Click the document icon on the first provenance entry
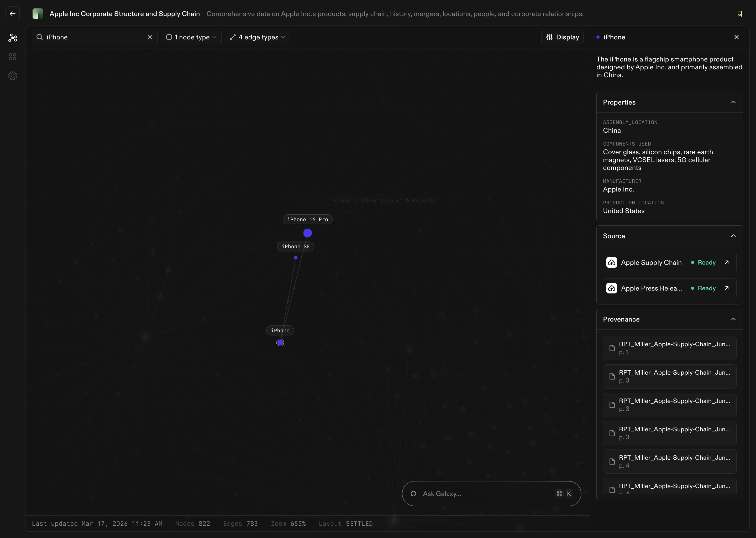The width and height of the screenshot is (756, 538). pyautogui.click(x=612, y=348)
